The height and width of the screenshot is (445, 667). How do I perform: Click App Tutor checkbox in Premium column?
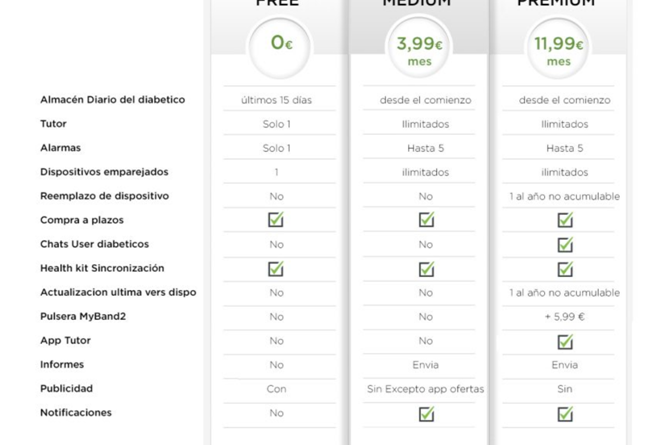coord(565,341)
